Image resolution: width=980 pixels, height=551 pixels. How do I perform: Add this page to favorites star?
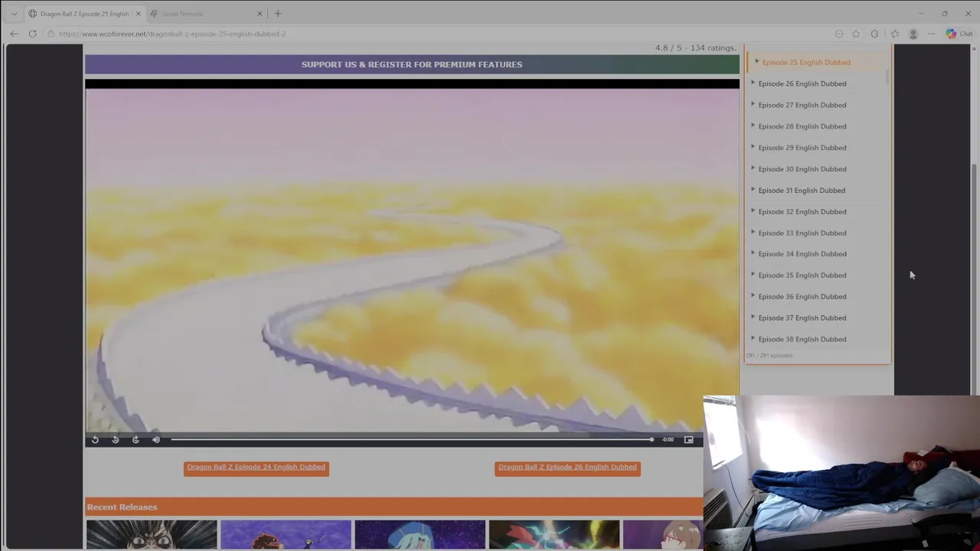856,34
